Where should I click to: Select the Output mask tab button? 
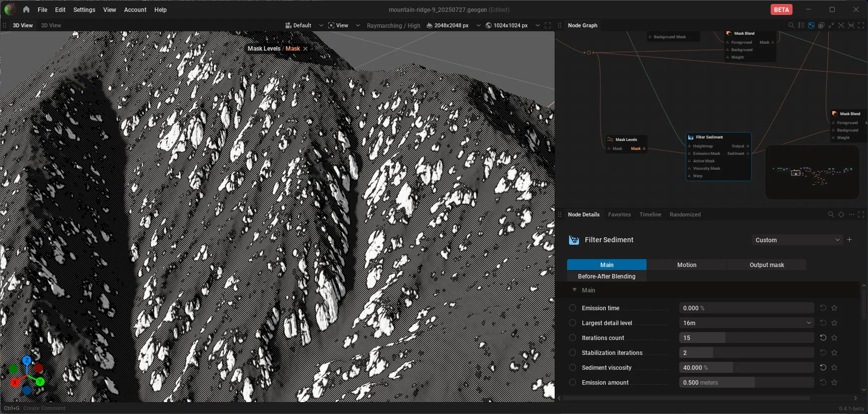[x=767, y=265]
